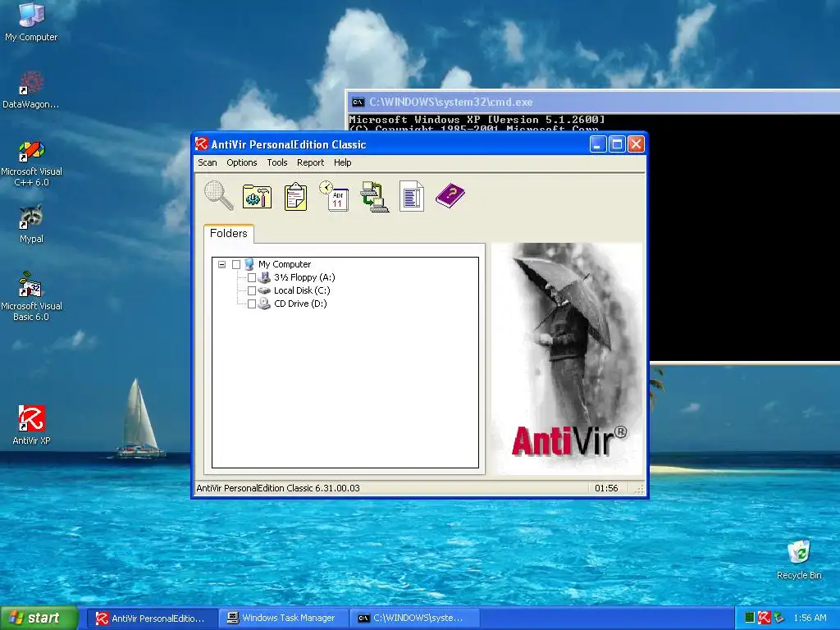This screenshot has width=840, height=630.
Task: Select the My Computer tree label
Action: 285,264
